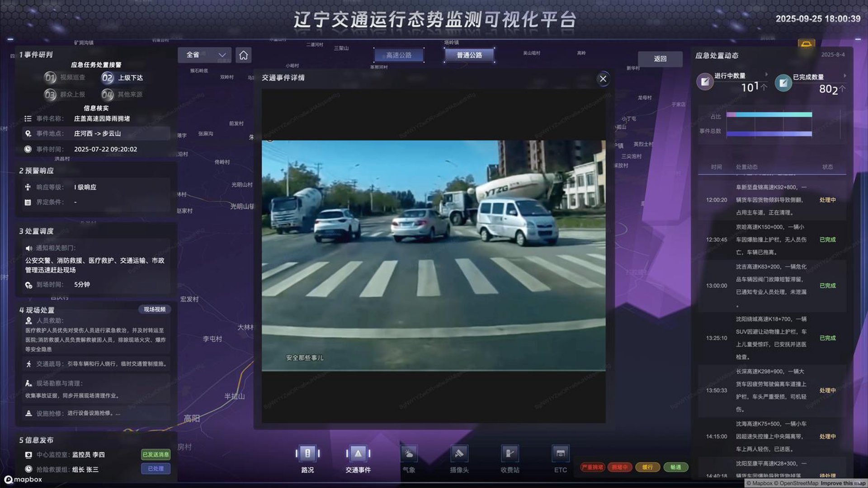
Task: Click the yellow alert icon above 应急处置动态
Action: pyautogui.click(x=807, y=44)
